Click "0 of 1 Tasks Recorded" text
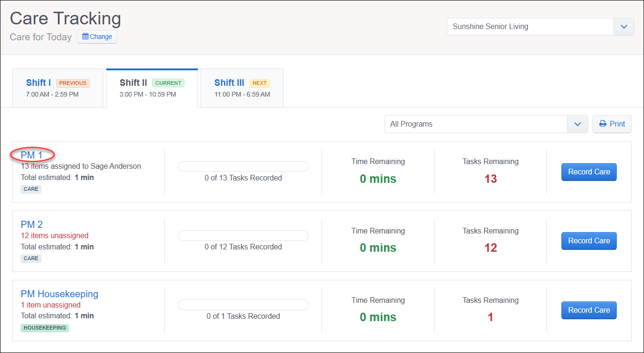644x353 pixels. pyautogui.click(x=243, y=316)
